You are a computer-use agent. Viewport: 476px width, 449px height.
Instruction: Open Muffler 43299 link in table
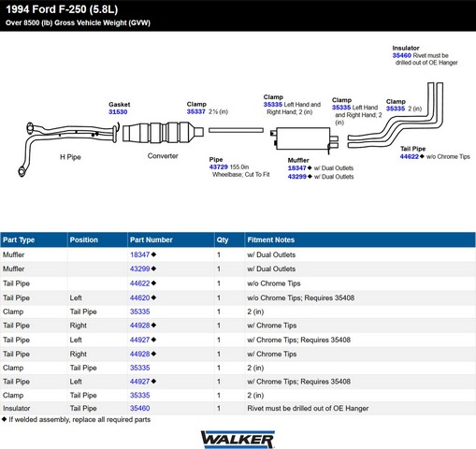coord(139,268)
